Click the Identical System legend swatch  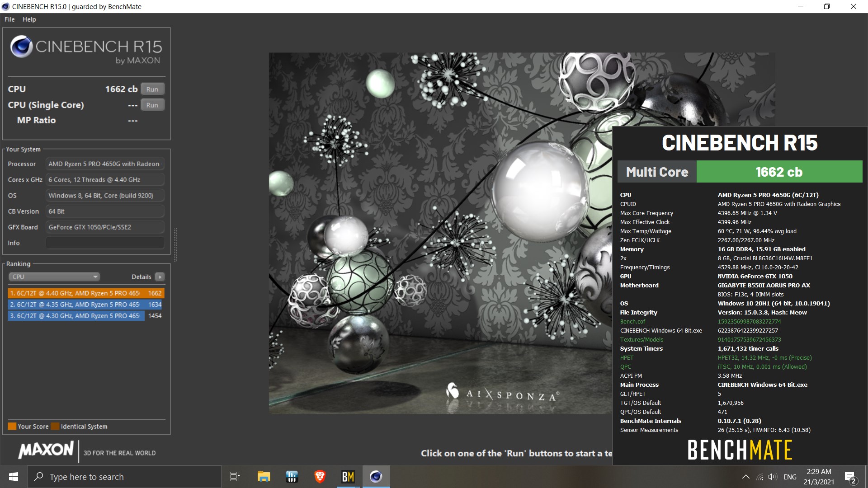coord(55,426)
